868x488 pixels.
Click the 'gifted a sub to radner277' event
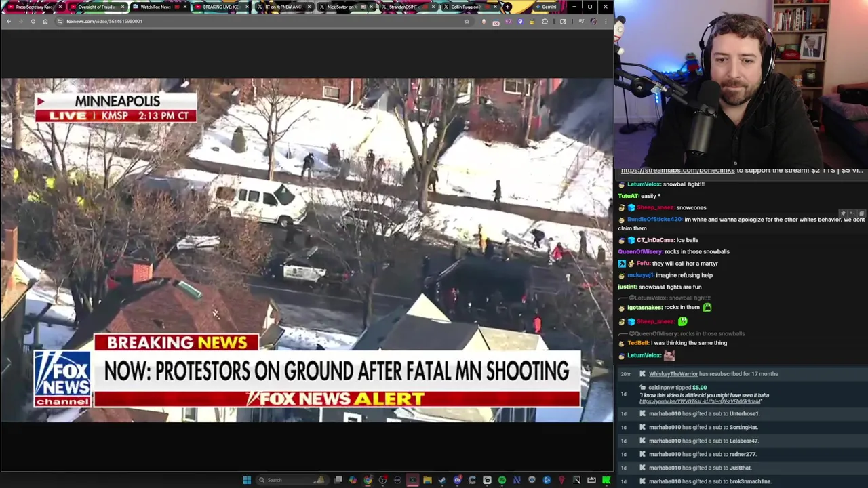[744, 454]
